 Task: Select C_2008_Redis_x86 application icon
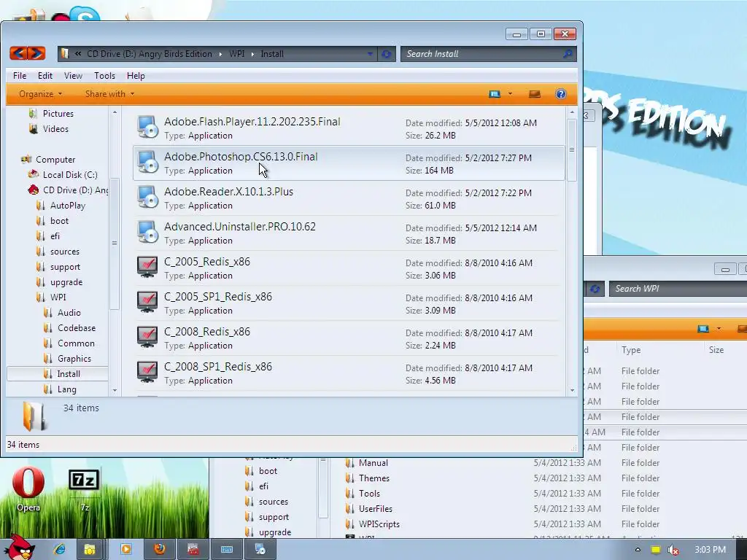click(x=147, y=337)
